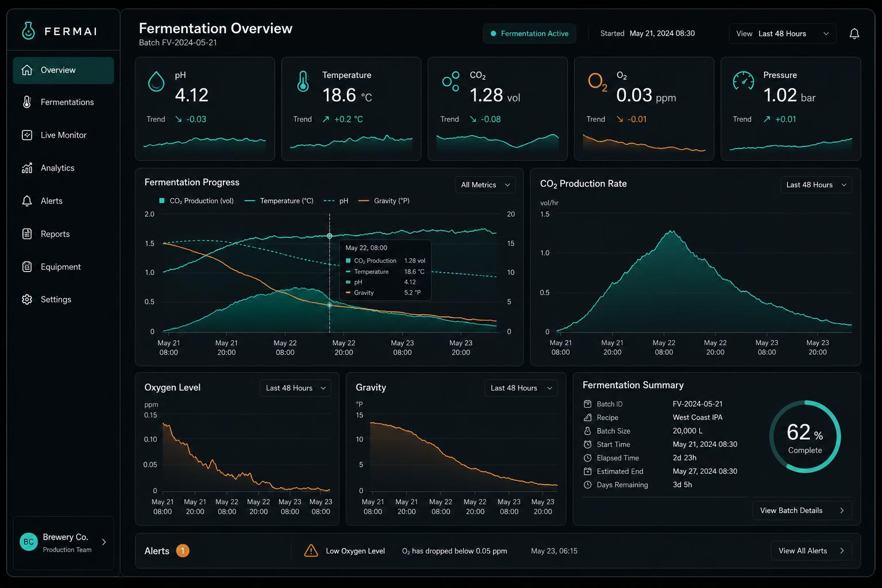This screenshot has height=588, width=882.
Task: Open the Settings page label
Action: [x=56, y=299]
